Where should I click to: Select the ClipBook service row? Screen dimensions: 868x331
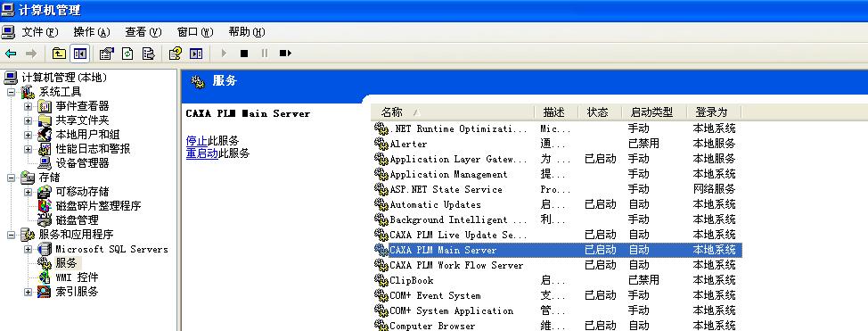pos(556,280)
